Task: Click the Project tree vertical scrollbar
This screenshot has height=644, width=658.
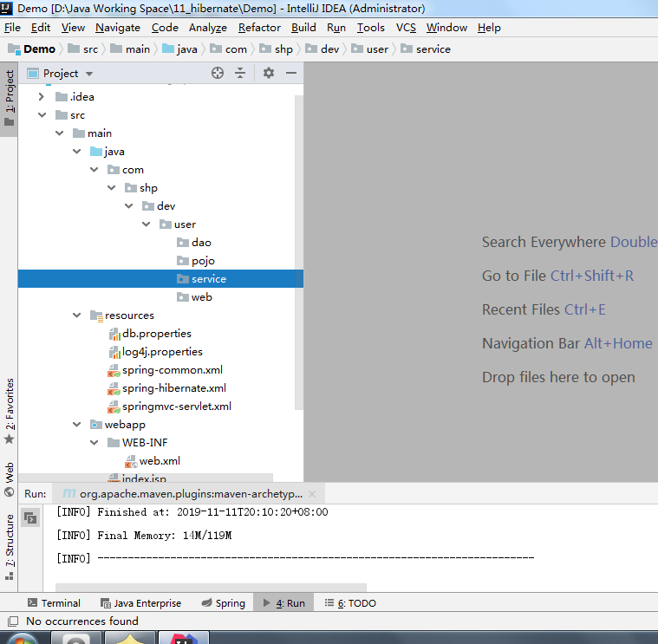Action: [x=299, y=252]
